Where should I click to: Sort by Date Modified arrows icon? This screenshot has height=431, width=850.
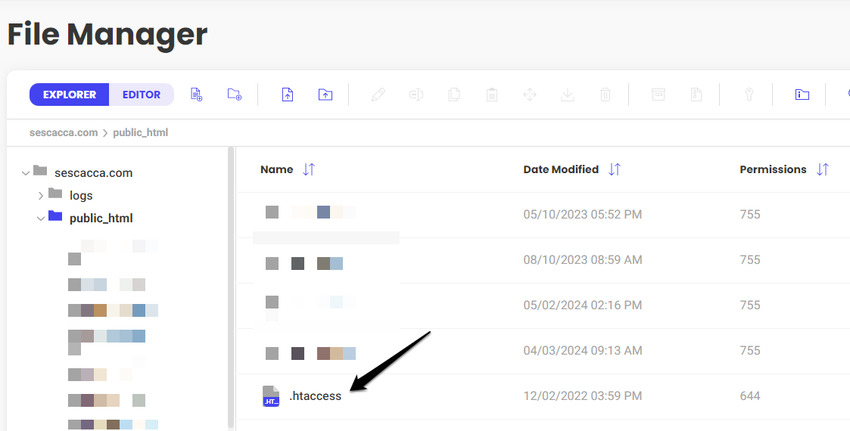click(x=614, y=170)
